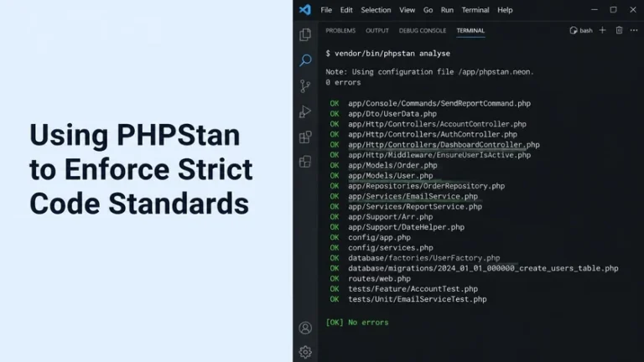Click the slide title 'Using PHPStan to Enforce Strict Code Standards'
644x362 pixels.
[141, 168]
